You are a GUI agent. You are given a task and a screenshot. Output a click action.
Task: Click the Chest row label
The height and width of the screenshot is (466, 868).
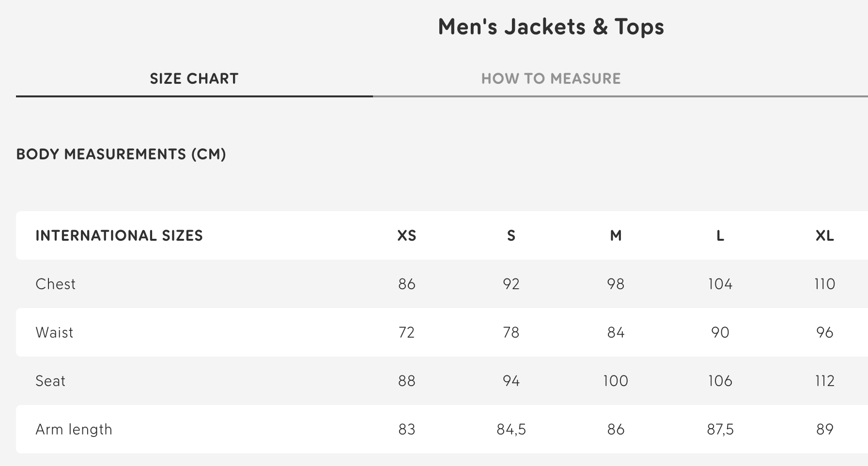coord(56,284)
